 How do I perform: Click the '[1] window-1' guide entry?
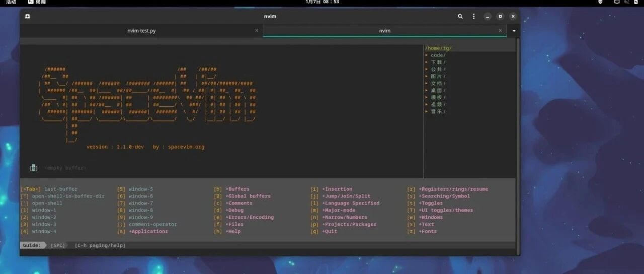tap(39, 211)
